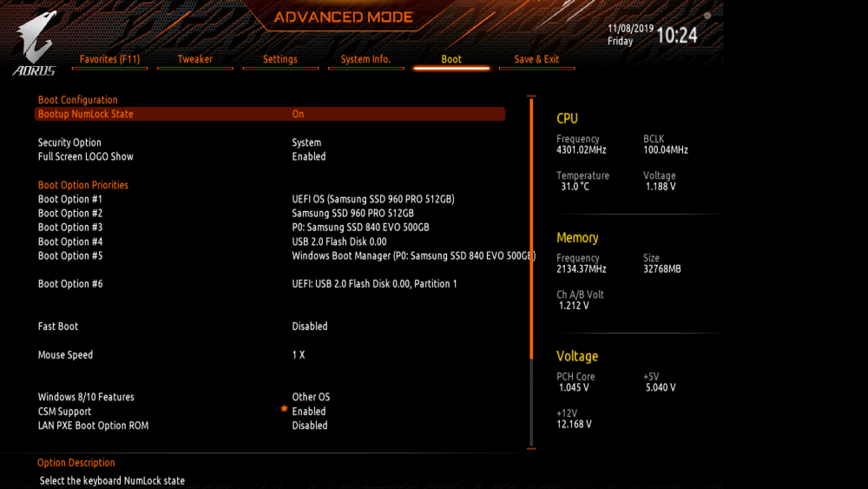Open Windows 8/10 Features Other OS selection
868x489 pixels.
point(311,397)
